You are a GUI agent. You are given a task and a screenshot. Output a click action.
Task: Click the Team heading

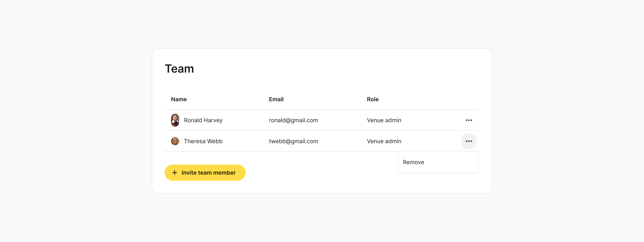[179, 69]
